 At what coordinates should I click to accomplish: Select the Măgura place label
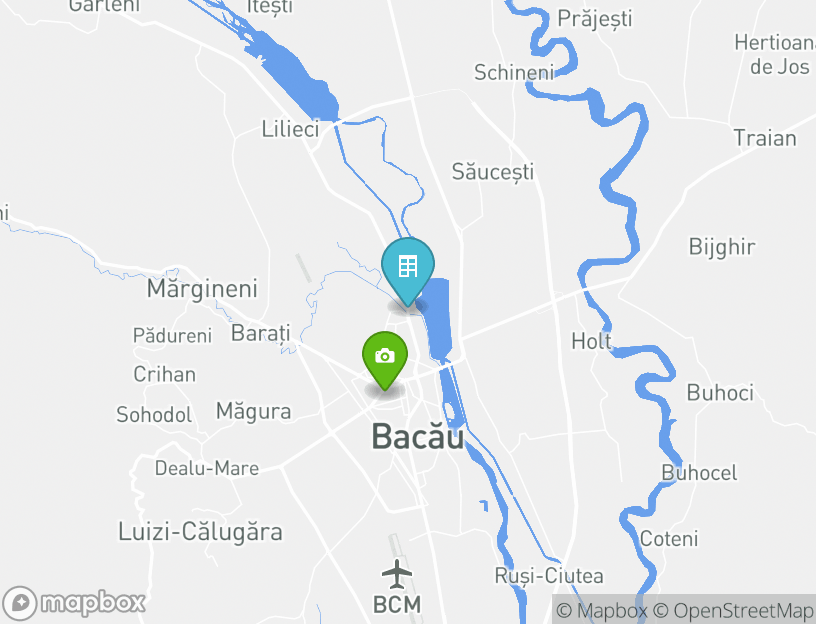[253, 412]
